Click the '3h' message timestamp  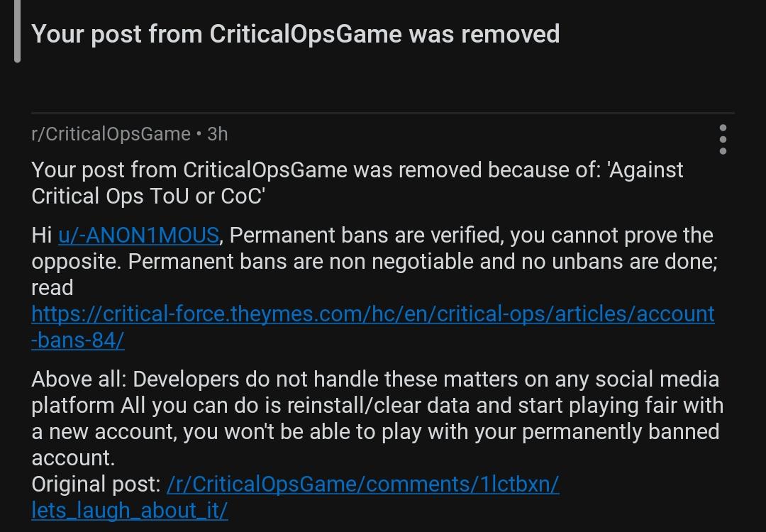click(218, 134)
